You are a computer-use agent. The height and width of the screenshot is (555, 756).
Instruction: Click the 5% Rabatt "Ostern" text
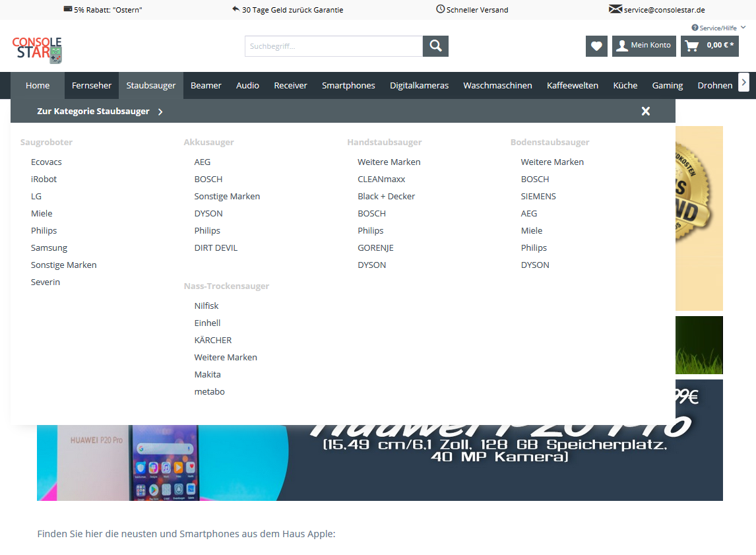(108, 10)
